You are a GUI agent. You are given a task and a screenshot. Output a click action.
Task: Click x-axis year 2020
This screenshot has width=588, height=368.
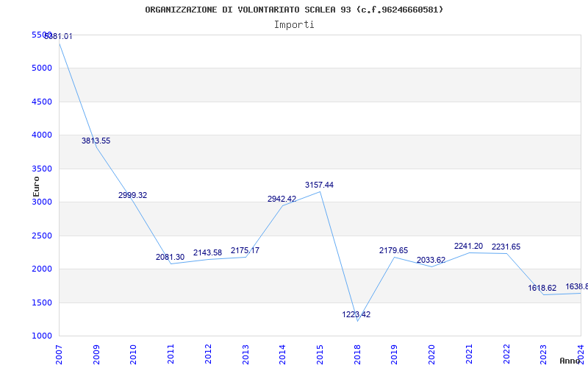(x=431, y=355)
